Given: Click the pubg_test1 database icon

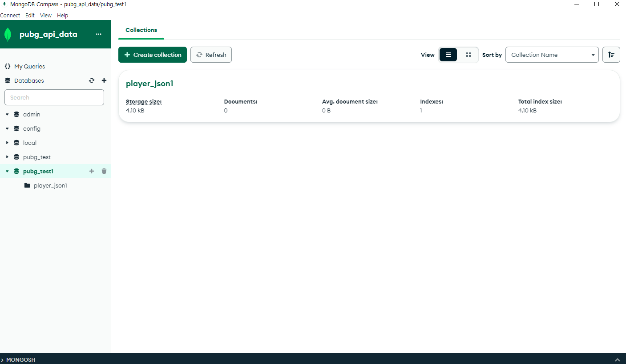Looking at the screenshot, I should pyautogui.click(x=16, y=171).
